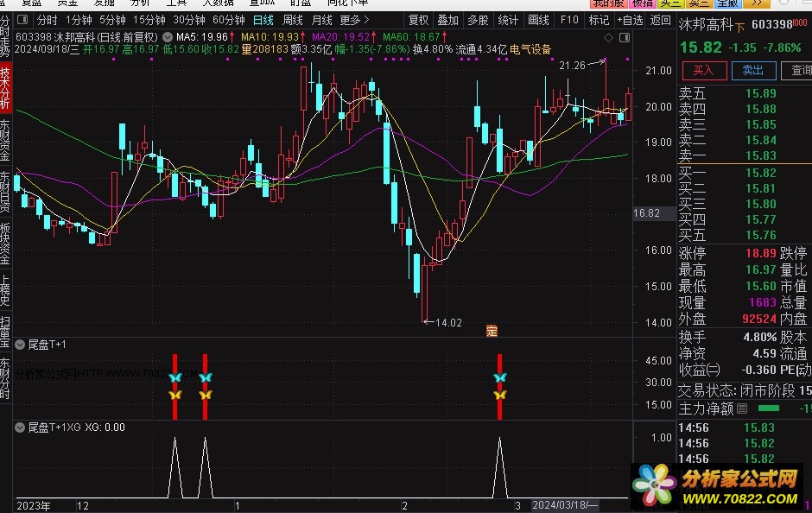
Task: Click the second yellow butterfly signal icon
Action: [x=206, y=395]
